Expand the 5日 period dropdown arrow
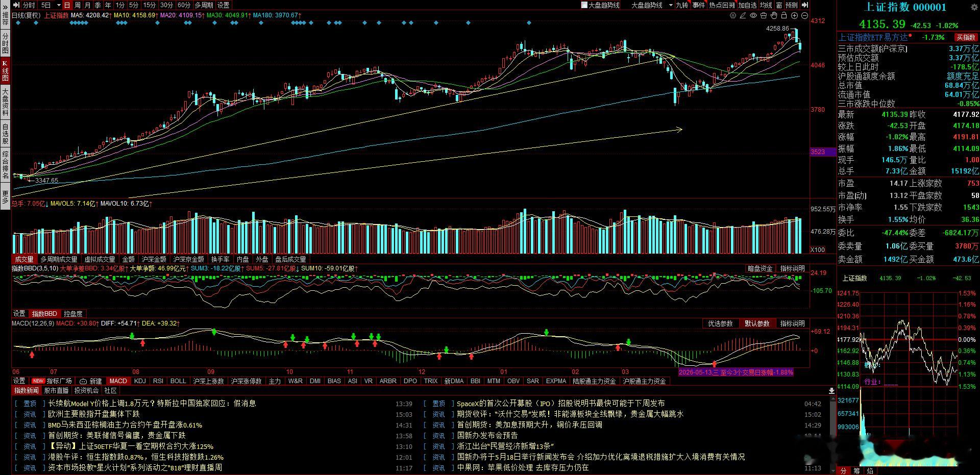The image size is (980, 475). pyautogui.click(x=59, y=5)
